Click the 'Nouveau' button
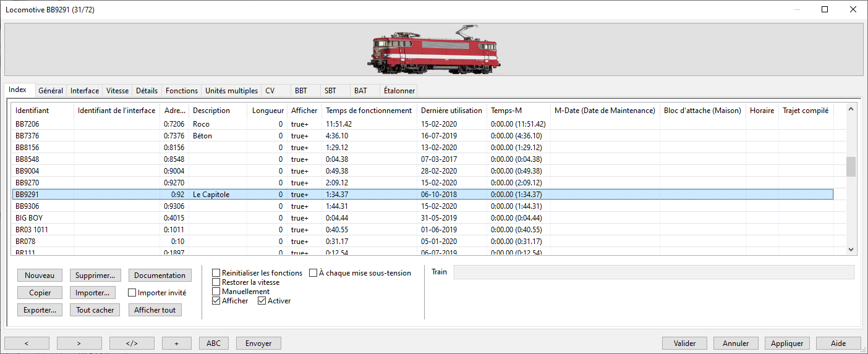This screenshot has width=868, height=354. pyautogui.click(x=40, y=276)
